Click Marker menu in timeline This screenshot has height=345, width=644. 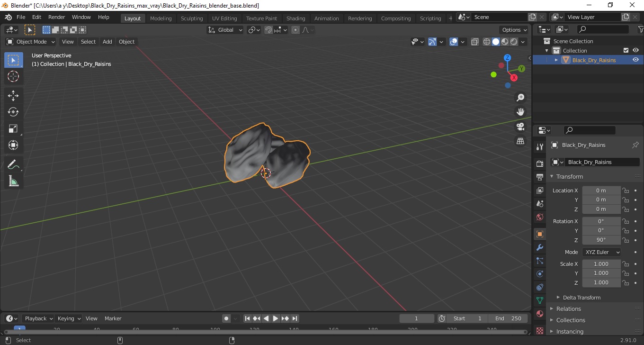[113, 318]
